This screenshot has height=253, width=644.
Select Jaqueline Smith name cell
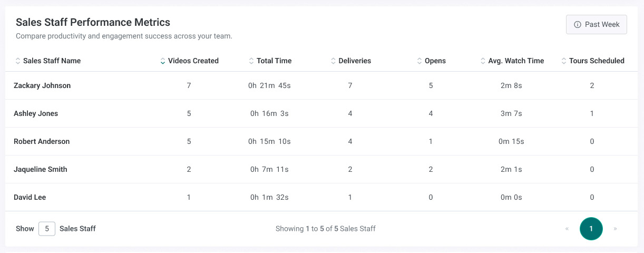pyautogui.click(x=41, y=169)
